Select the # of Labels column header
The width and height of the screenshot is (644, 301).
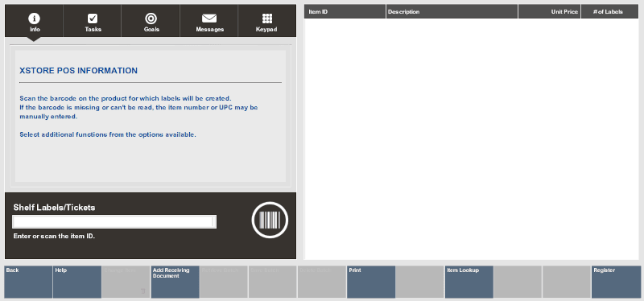pyautogui.click(x=610, y=12)
